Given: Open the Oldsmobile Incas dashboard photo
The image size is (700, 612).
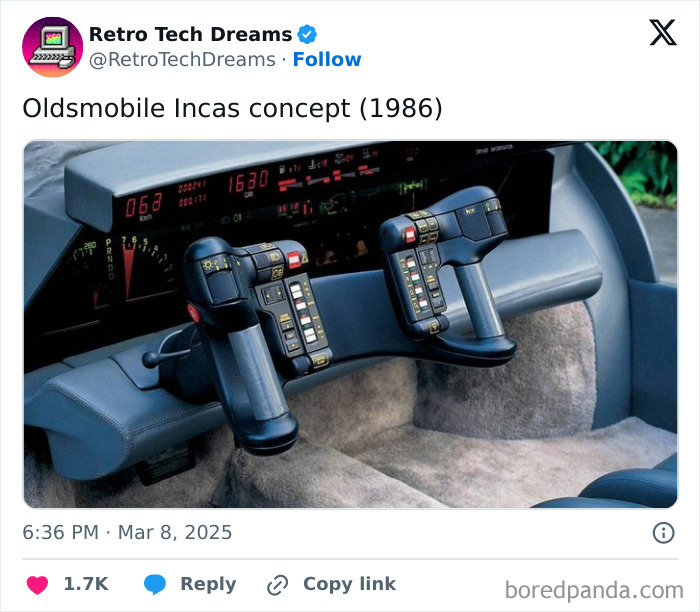Looking at the screenshot, I should coord(350,325).
